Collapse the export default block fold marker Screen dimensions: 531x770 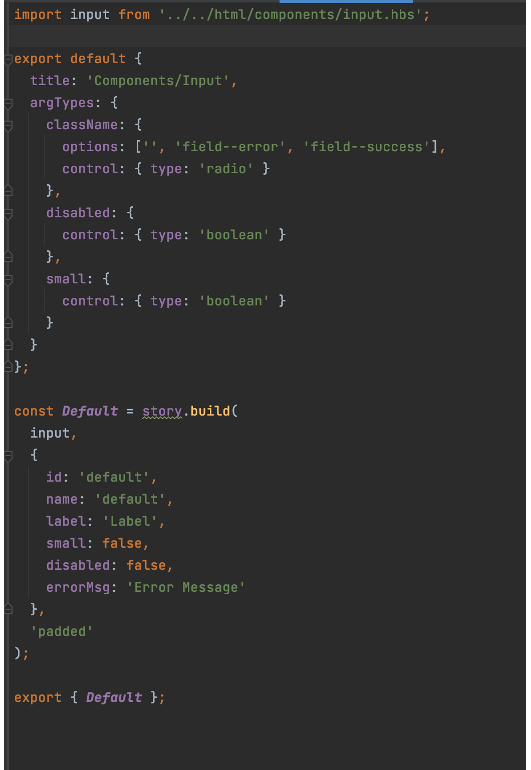(x=8, y=59)
